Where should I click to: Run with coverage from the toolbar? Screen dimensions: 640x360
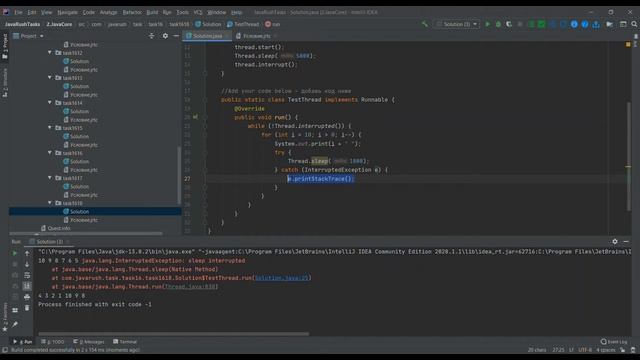[x=509, y=24]
